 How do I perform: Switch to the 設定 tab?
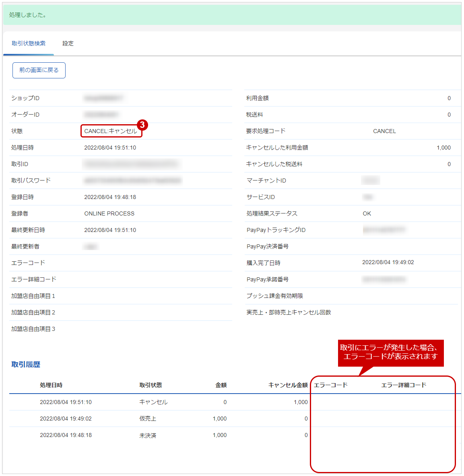coord(68,43)
